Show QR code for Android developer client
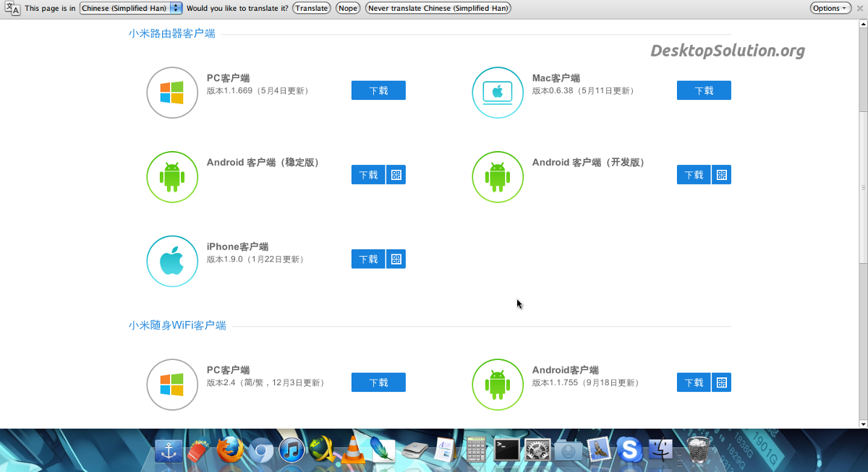This screenshot has height=472, width=868. [721, 175]
